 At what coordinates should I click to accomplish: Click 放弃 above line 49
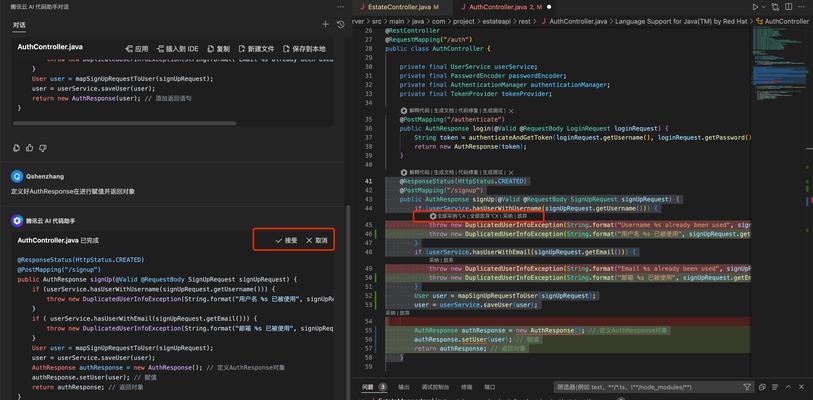(x=448, y=260)
